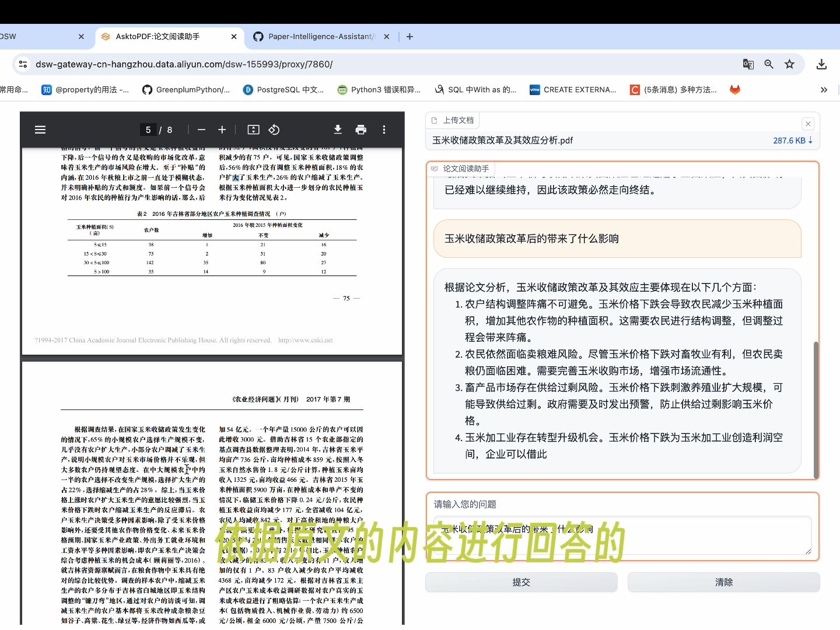The width and height of the screenshot is (840, 630).
Task: Print the PDF document
Action: point(361,129)
